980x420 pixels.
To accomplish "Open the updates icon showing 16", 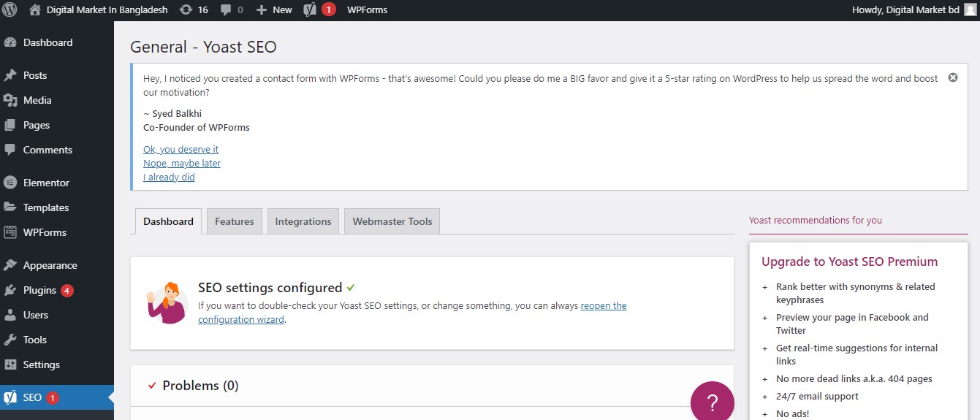I will [186, 10].
